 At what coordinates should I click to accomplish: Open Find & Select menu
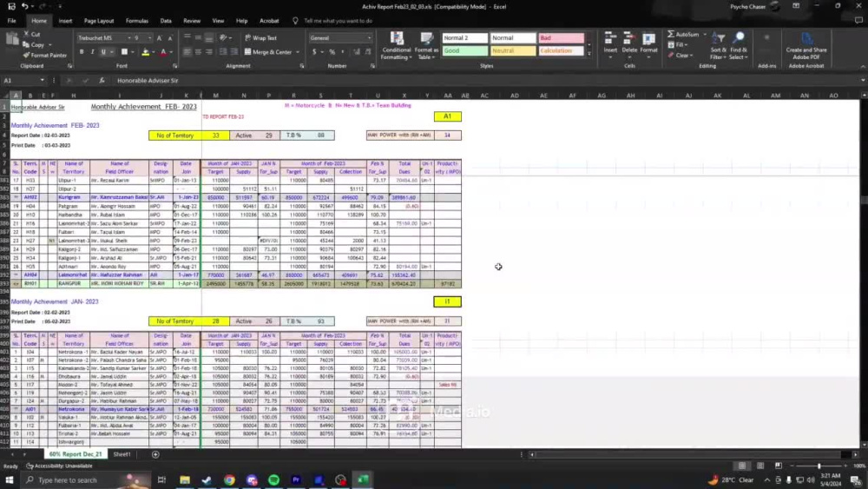739,46
